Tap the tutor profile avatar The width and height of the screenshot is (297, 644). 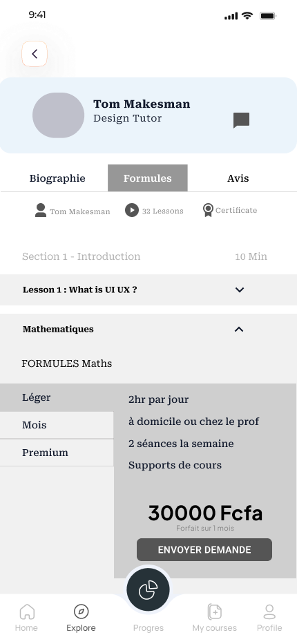click(58, 115)
